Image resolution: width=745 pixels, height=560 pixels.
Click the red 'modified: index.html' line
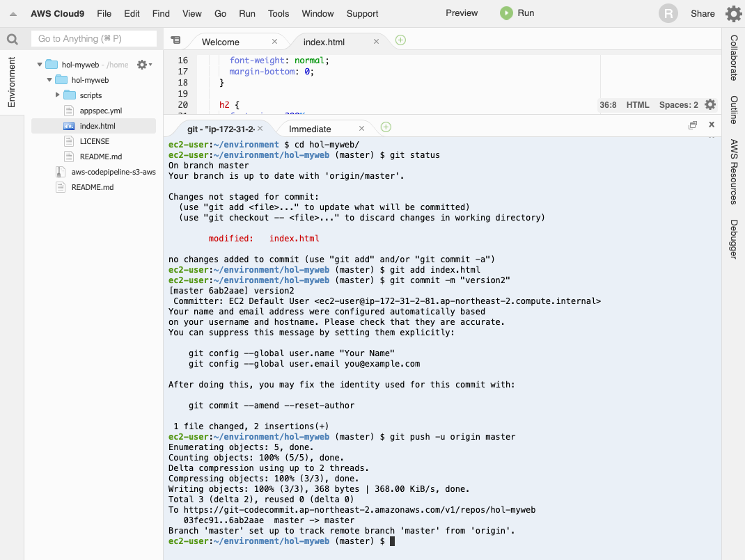click(x=264, y=239)
